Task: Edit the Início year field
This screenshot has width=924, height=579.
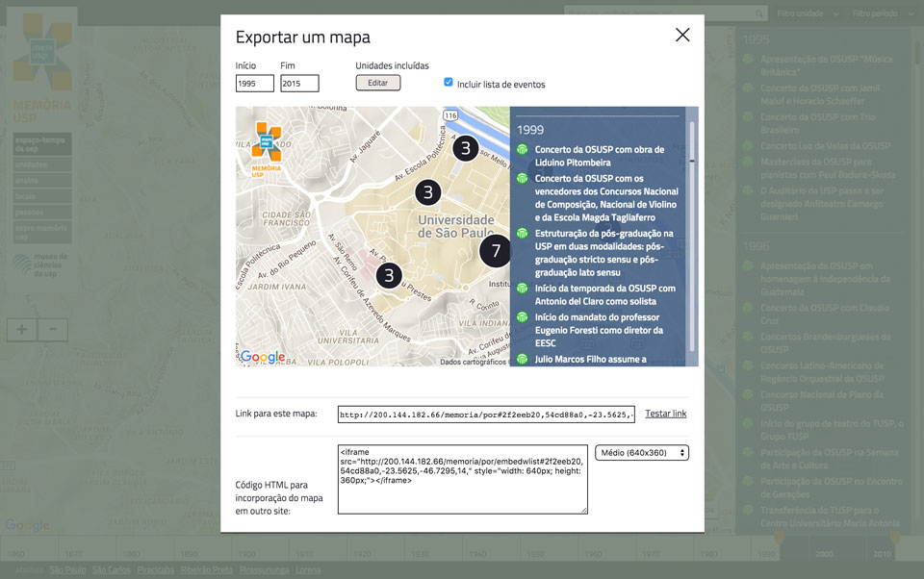Action: [254, 83]
